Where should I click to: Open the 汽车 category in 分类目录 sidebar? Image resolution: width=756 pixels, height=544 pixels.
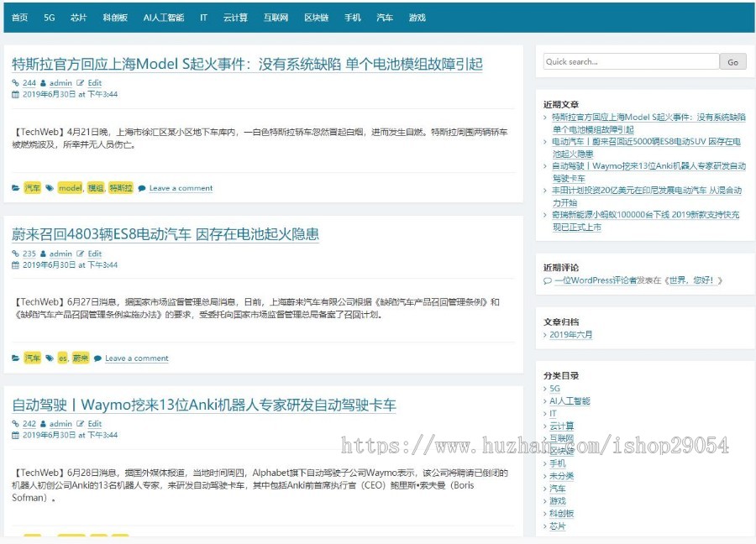click(x=557, y=489)
